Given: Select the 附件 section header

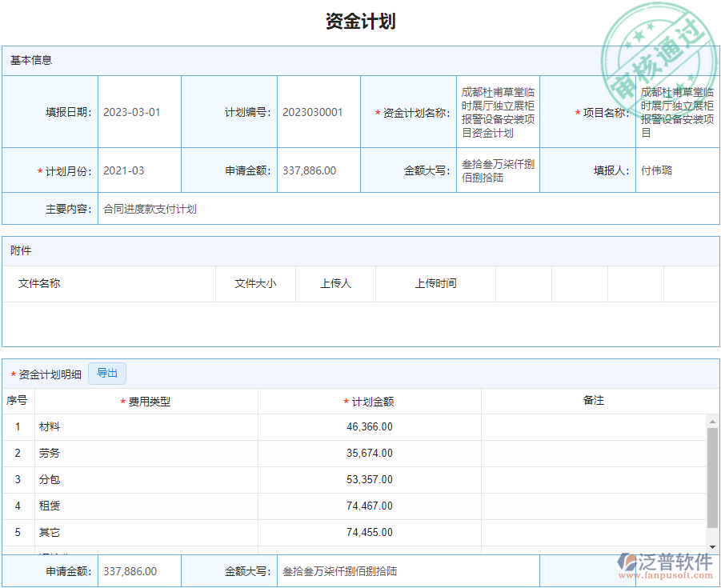Looking at the screenshot, I should (20, 250).
